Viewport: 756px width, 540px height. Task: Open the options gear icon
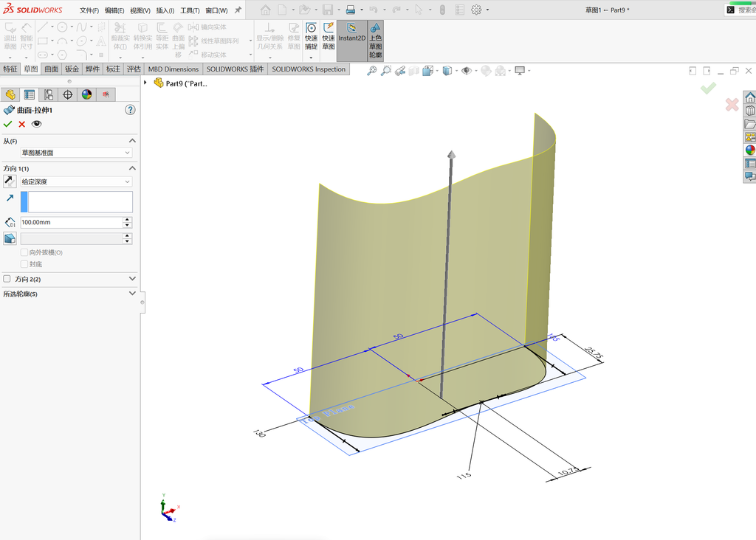(x=476, y=10)
